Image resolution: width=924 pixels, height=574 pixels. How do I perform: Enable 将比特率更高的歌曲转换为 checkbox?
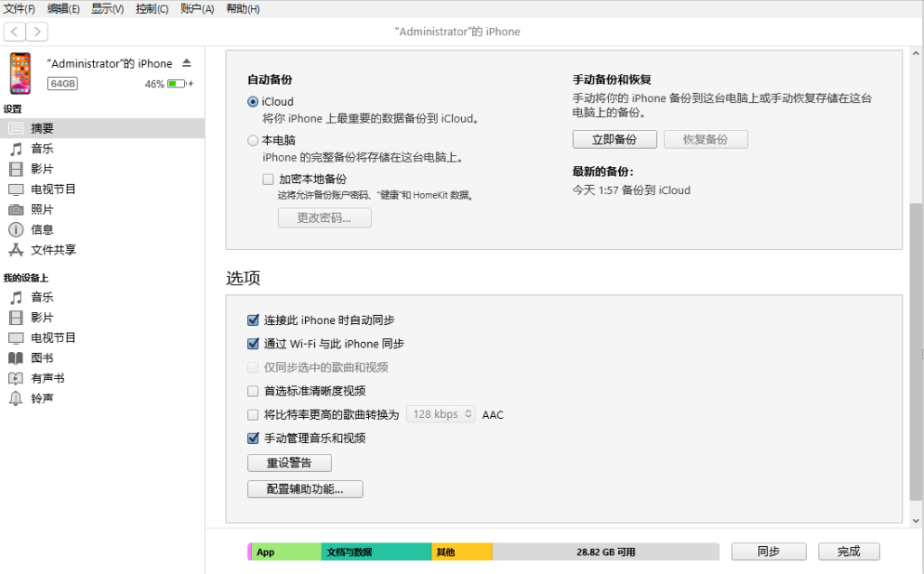(x=253, y=415)
